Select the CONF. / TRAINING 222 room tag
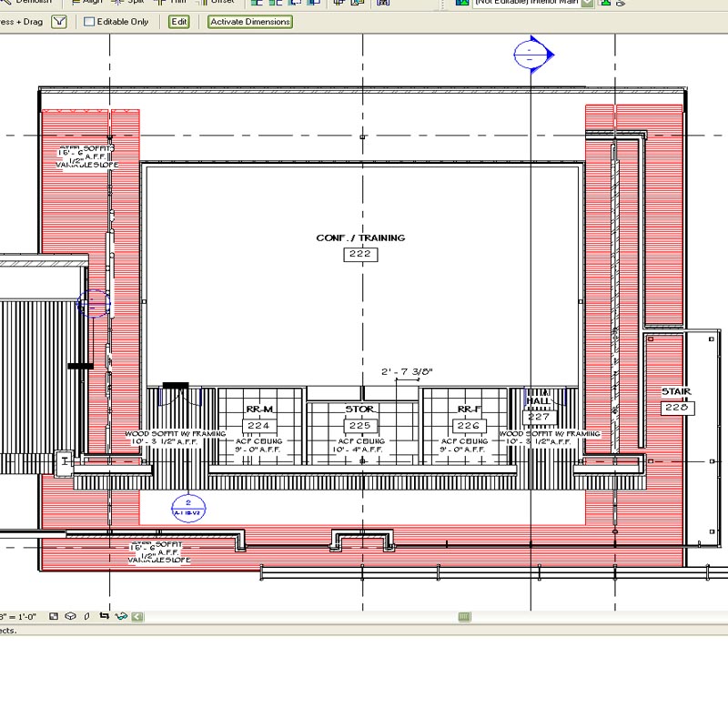Image resolution: width=728 pixels, height=728 pixels. click(361, 254)
